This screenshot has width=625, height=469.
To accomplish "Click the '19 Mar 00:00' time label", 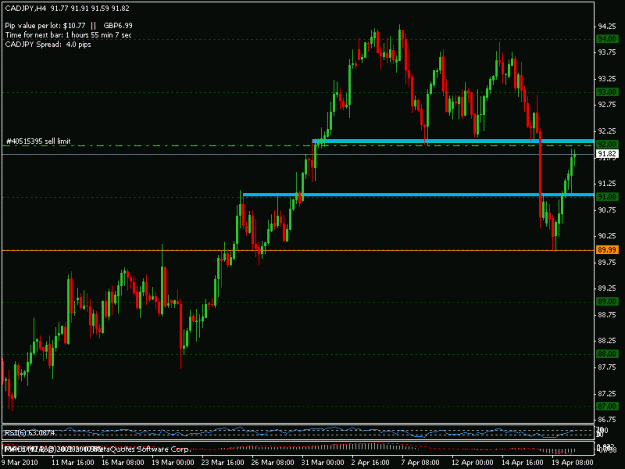I will (x=173, y=462).
